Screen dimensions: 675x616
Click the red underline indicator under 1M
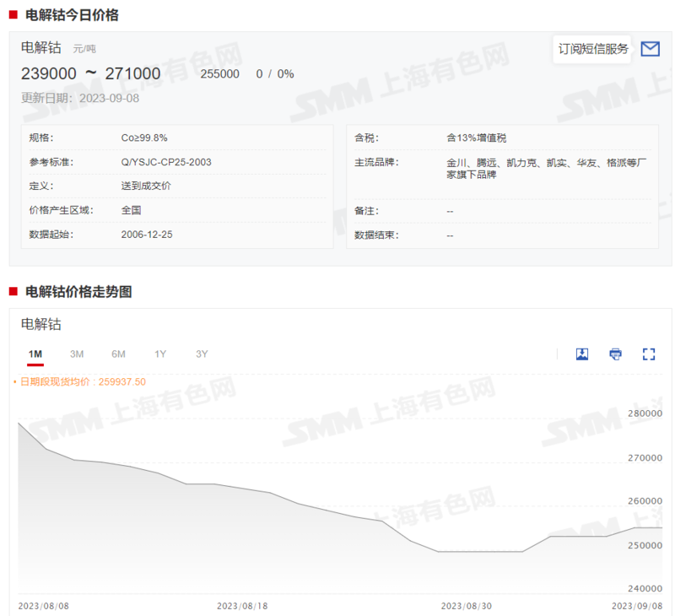[x=35, y=365]
